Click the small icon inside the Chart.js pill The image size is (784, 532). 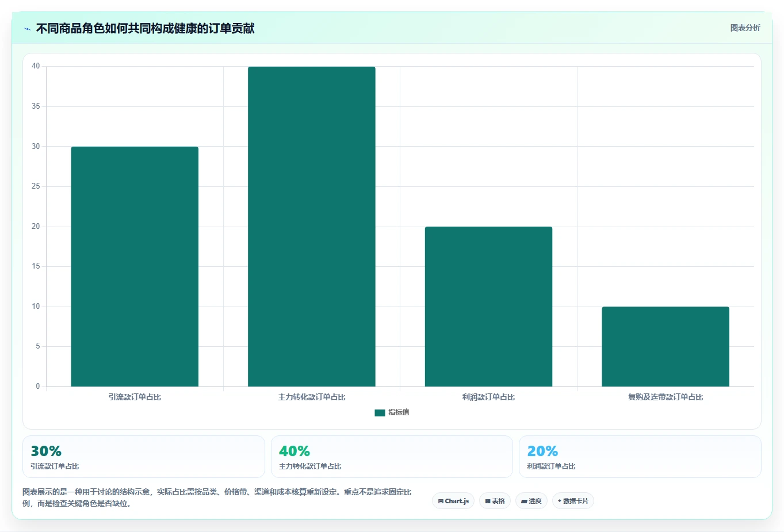tap(441, 502)
